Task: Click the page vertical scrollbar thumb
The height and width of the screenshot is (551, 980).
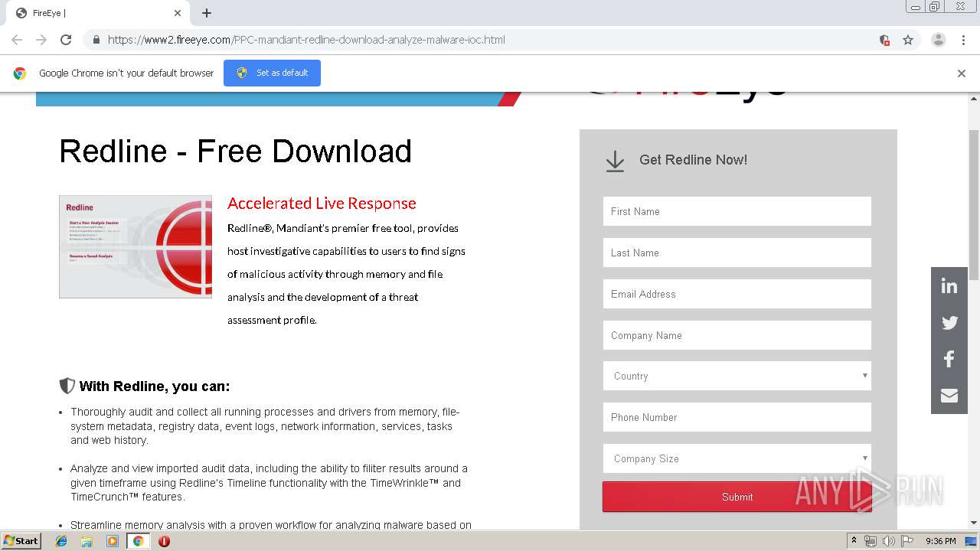Action: coord(974,204)
